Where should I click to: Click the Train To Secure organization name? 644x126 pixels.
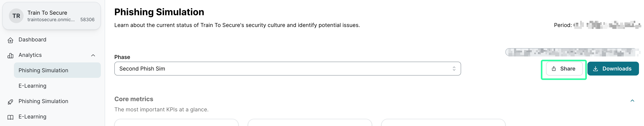[x=47, y=13]
